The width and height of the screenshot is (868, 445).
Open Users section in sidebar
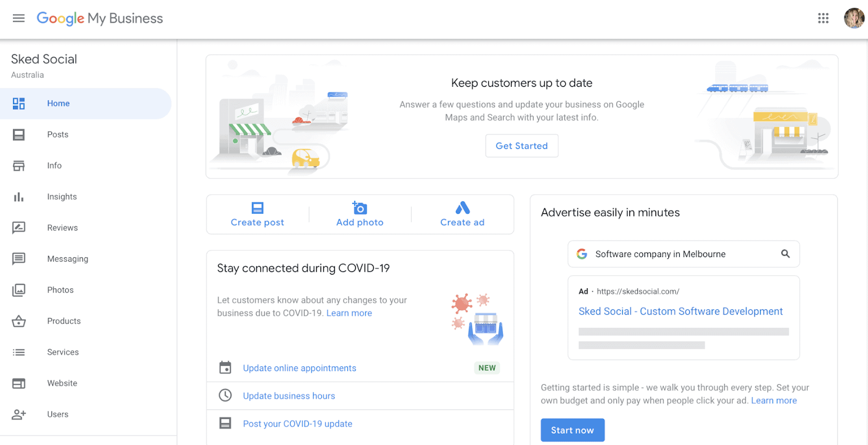tap(86, 415)
